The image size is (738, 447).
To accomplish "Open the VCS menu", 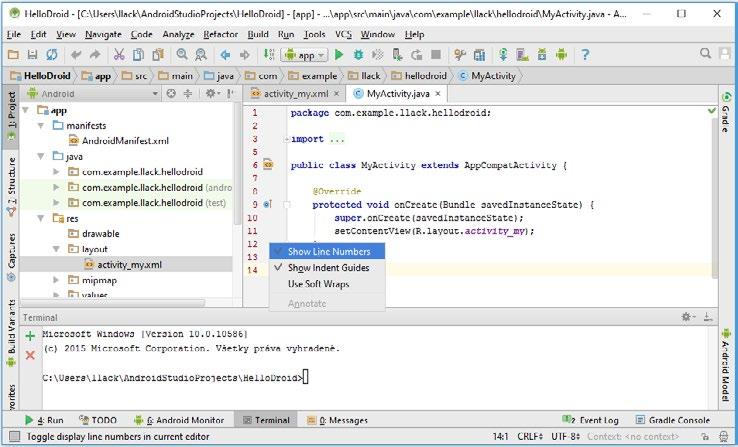I will (343, 34).
